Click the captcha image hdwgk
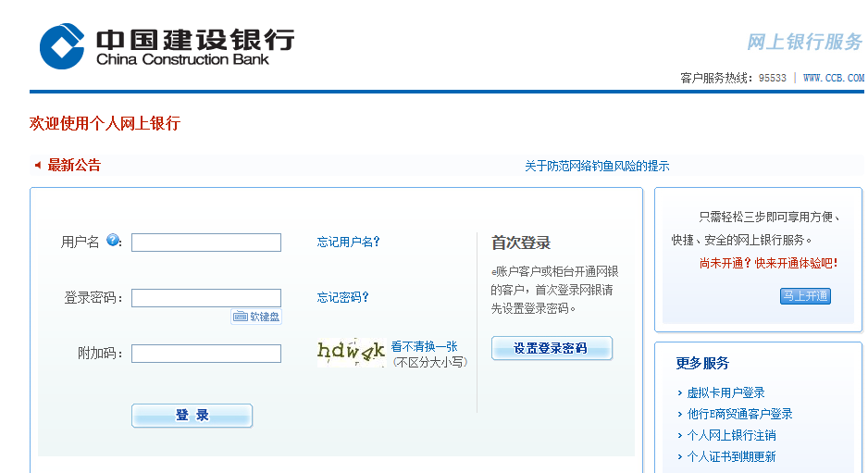The width and height of the screenshot is (868, 473). 351,352
